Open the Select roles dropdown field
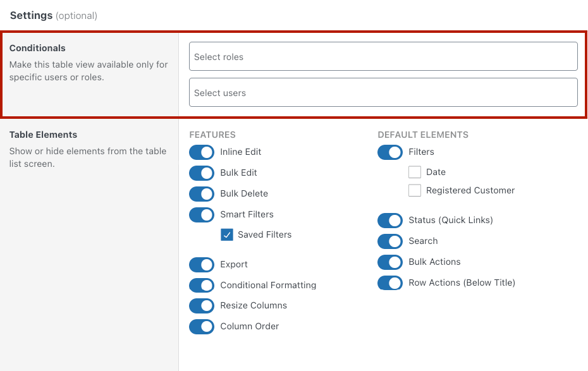588x371 pixels. [x=383, y=57]
